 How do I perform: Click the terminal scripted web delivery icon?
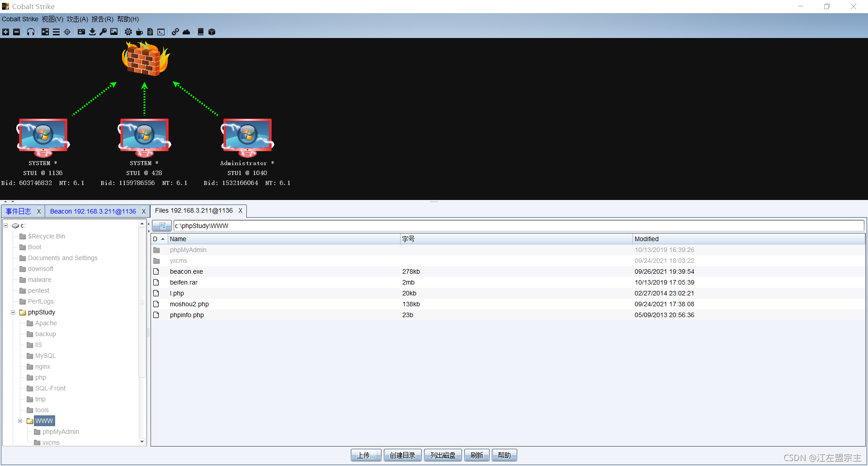[x=161, y=32]
